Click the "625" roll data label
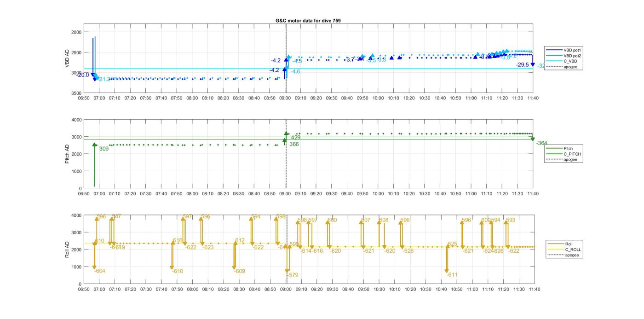 453,244
